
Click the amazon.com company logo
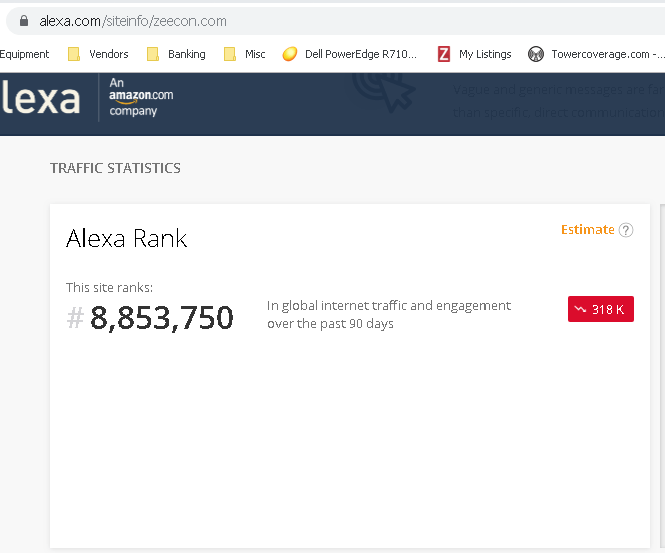point(141,97)
